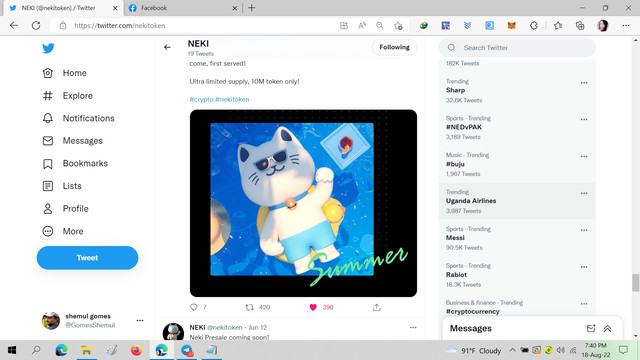Open a new browser tab
This screenshot has height=360, width=640.
pos(252,8)
